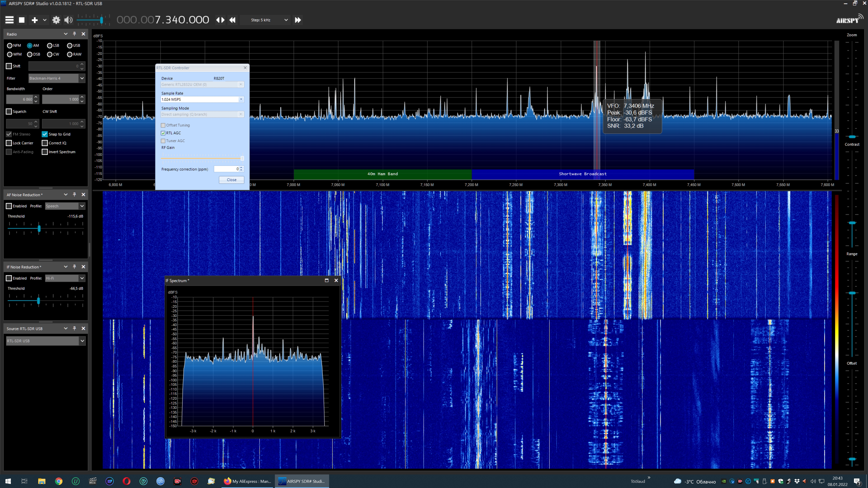The height and width of the screenshot is (488, 868).
Task: Enable the Invert Spectrum checkbox
Action: pyautogui.click(x=45, y=152)
